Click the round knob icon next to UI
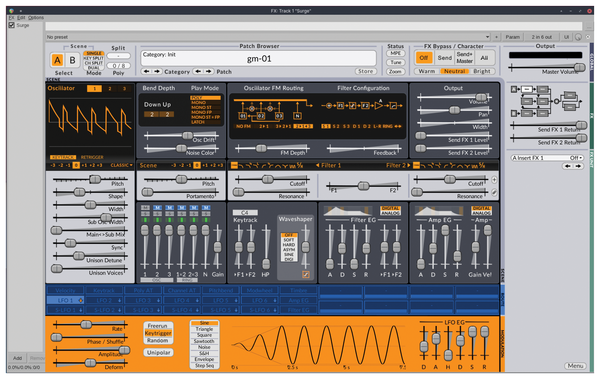This screenshot has width=600, height=379. [x=578, y=37]
